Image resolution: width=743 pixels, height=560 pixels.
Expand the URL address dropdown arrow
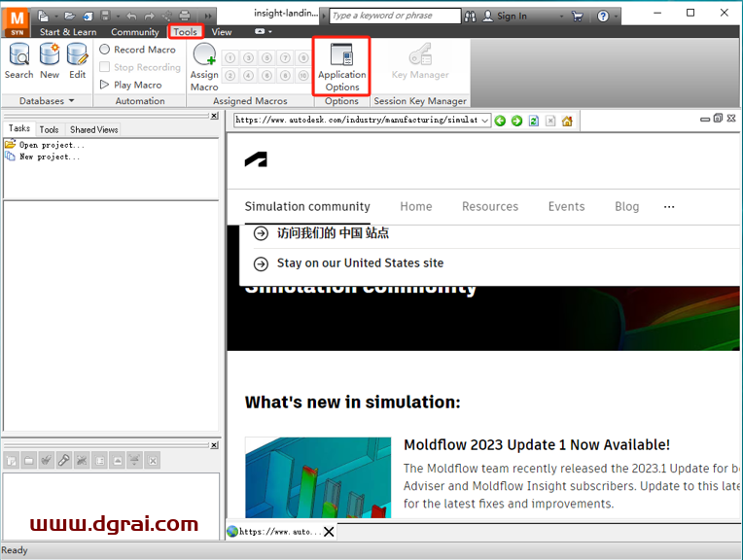tap(484, 121)
